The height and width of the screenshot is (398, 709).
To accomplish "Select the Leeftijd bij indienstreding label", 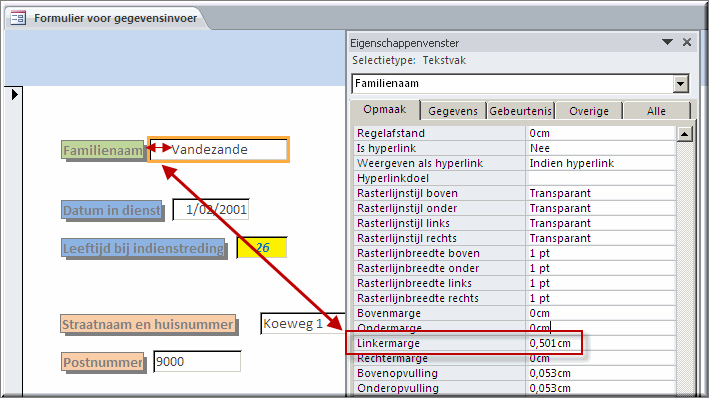I will pos(143,248).
